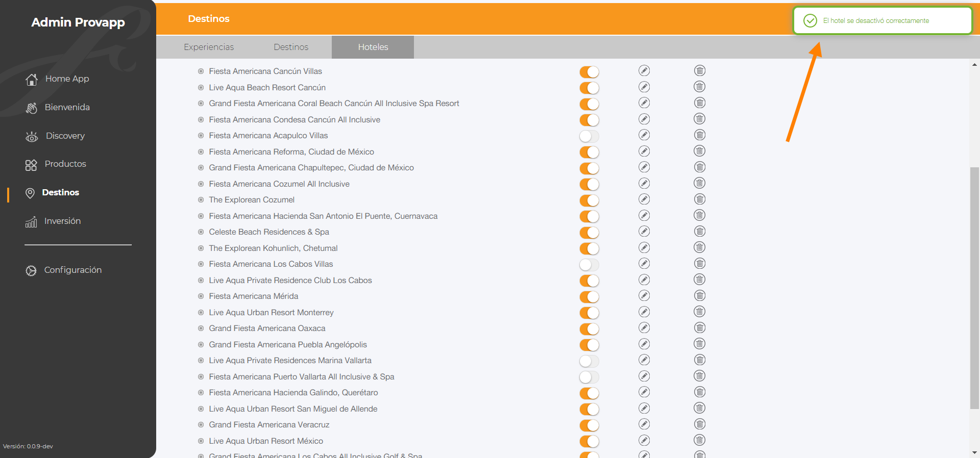Edit Fiesta Americana Cancún Villas with pencil icon
This screenshot has width=980, height=458.
(x=644, y=70)
